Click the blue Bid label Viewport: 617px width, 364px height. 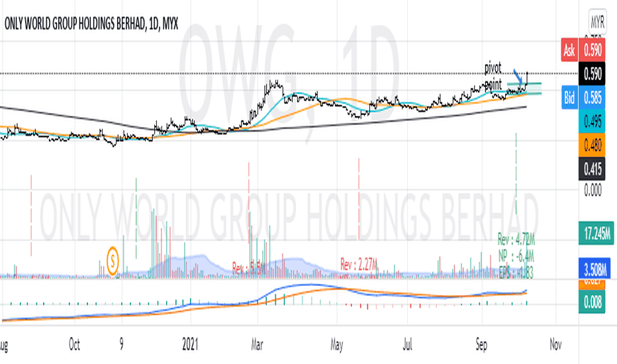[569, 97]
